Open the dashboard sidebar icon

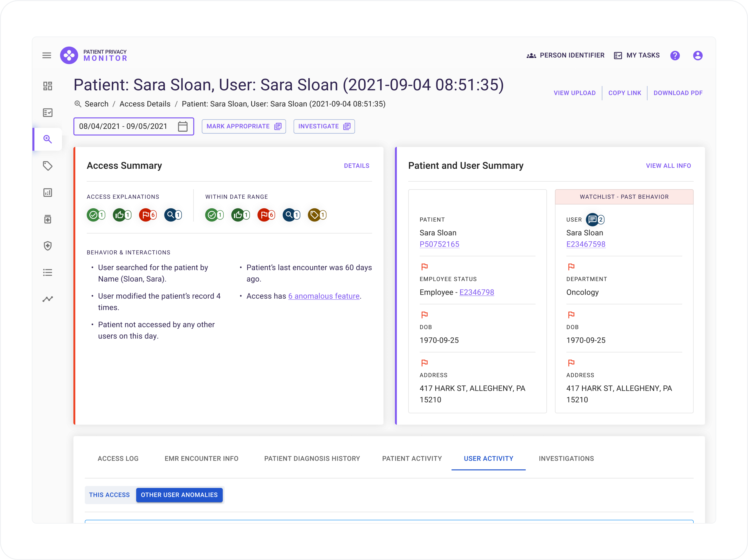tap(48, 86)
